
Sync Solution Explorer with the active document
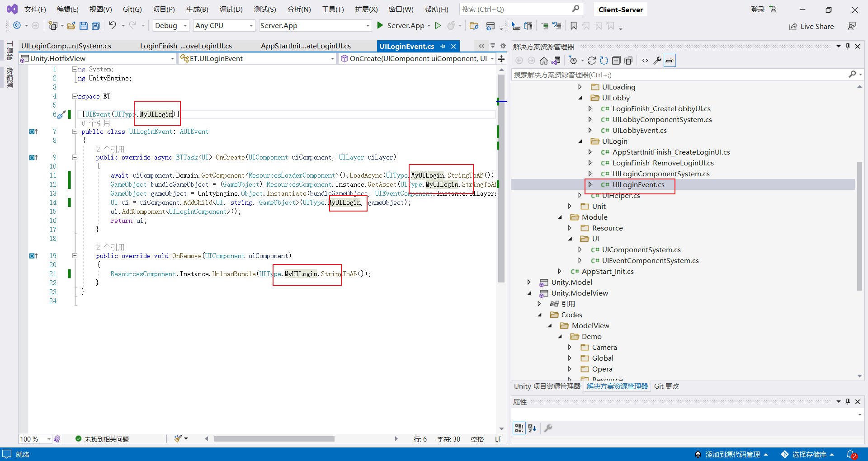(x=556, y=60)
